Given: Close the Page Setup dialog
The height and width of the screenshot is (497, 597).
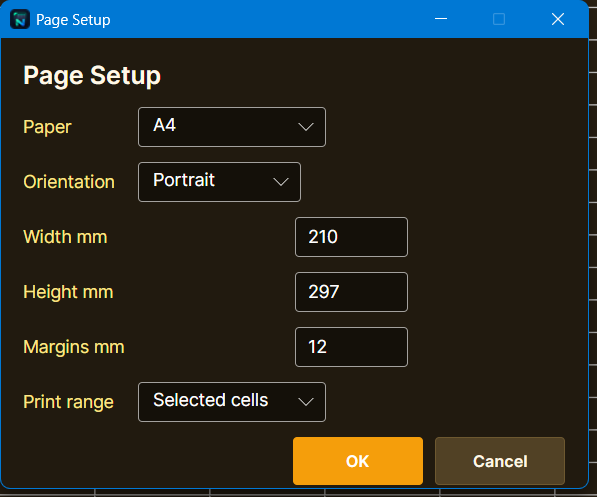Looking at the screenshot, I should (x=558, y=19).
